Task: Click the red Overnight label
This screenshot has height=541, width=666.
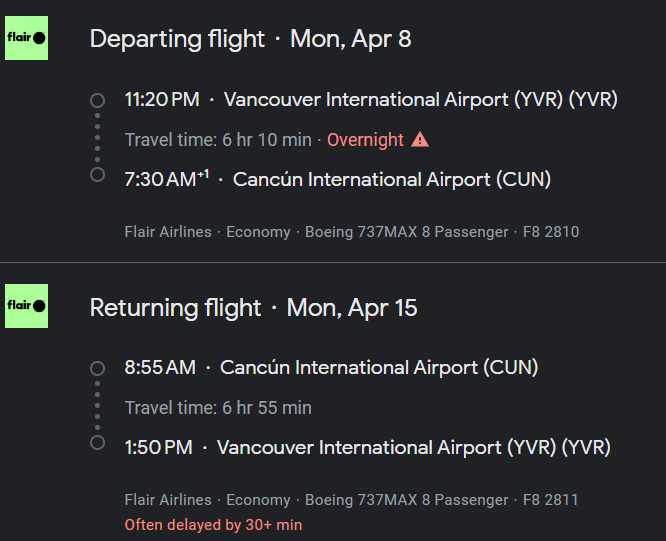Action: [365, 140]
